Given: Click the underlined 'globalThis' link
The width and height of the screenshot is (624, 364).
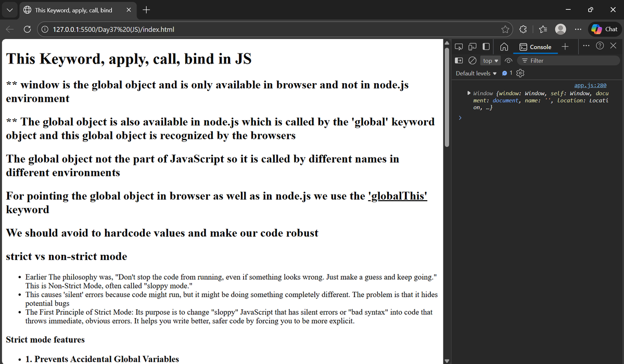Looking at the screenshot, I should point(398,196).
